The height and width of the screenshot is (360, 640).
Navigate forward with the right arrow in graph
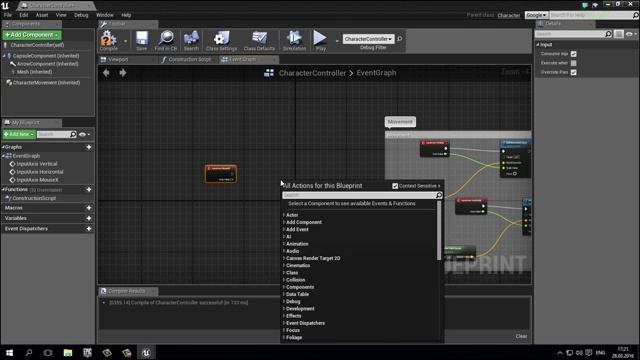(x=122, y=73)
